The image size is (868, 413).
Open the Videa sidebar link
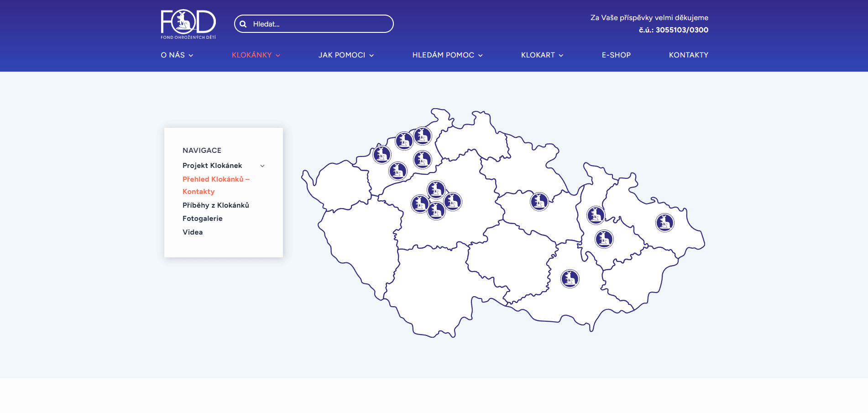193,232
